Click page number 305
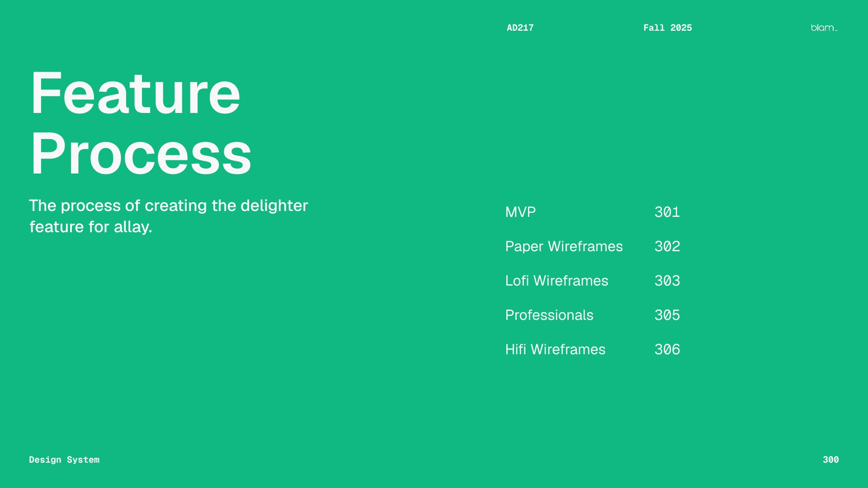The image size is (868, 488). (667, 315)
